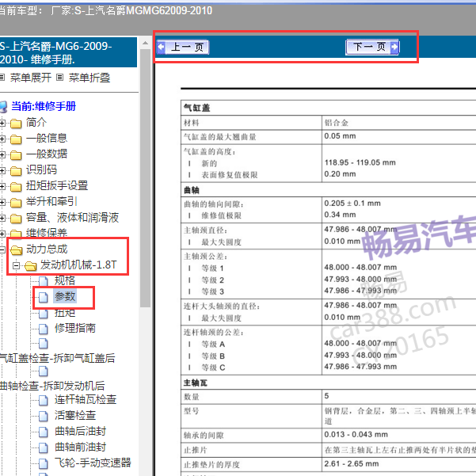Expand the 简介 folder plus sign

point(2,124)
